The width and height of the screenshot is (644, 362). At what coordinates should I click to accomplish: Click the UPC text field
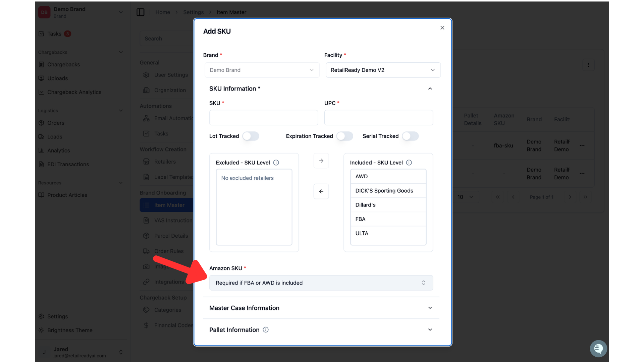pyautogui.click(x=378, y=118)
